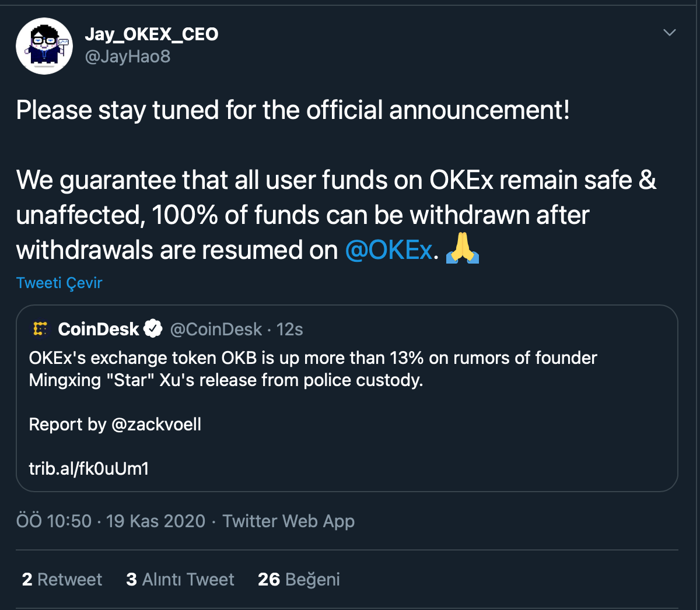Click the quoted tweet's 12s timestamp
The height and width of the screenshot is (610, 700).
pos(290,329)
